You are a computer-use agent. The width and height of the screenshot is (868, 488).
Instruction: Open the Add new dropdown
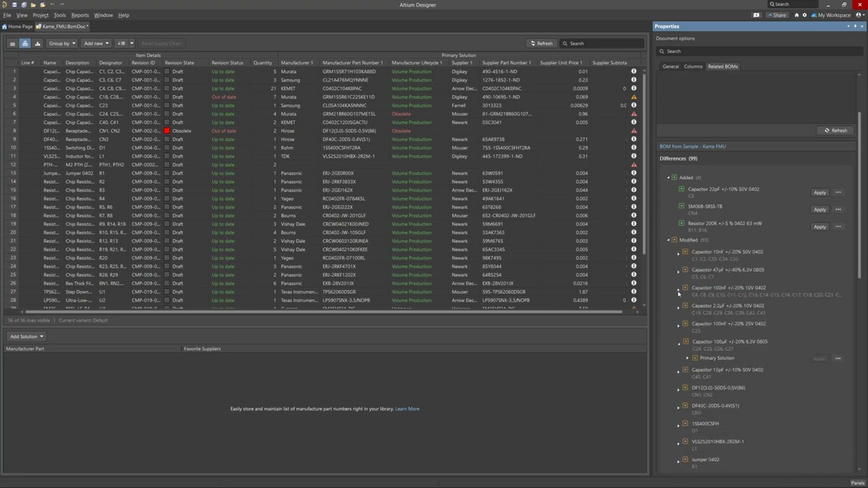[x=96, y=43]
